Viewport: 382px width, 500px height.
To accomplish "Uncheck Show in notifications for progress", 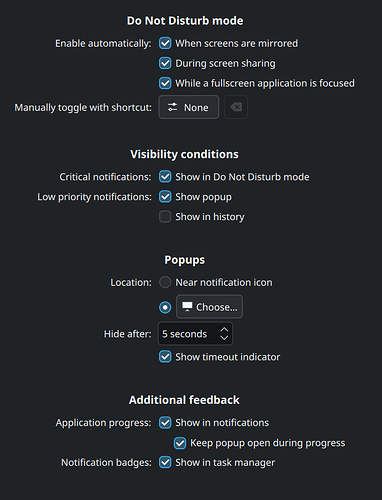I will coord(165,423).
